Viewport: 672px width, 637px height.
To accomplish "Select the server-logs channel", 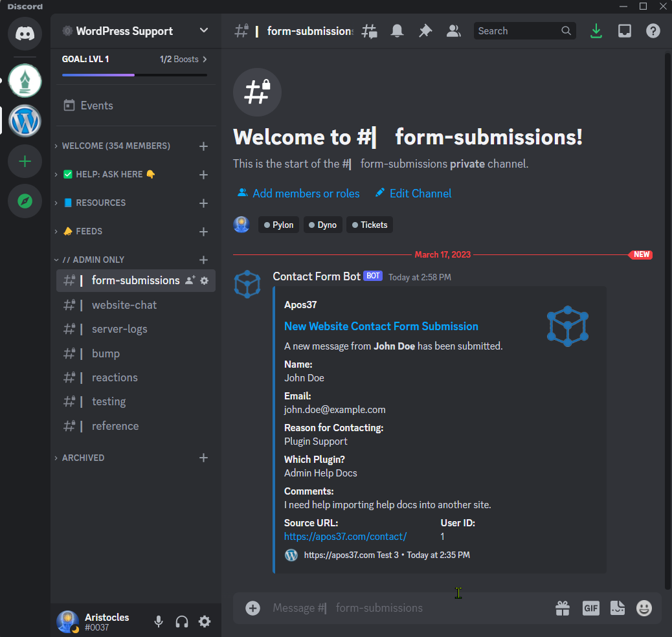I will pyautogui.click(x=118, y=329).
